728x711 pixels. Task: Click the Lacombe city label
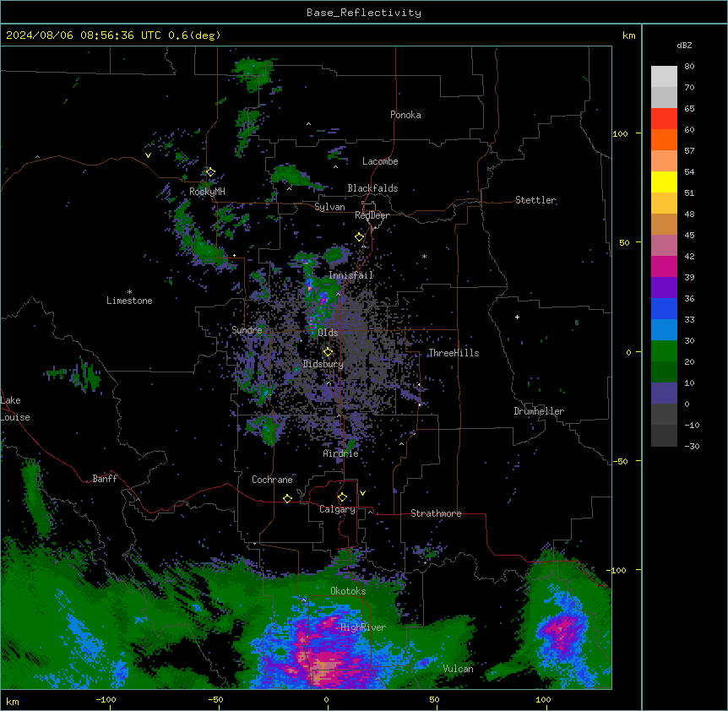coord(380,161)
